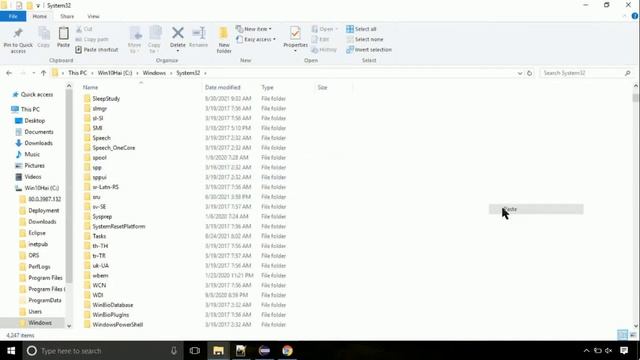Sort by the Name column header
The width and height of the screenshot is (640, 360).
pyautogui.click(x=90, y=87)
